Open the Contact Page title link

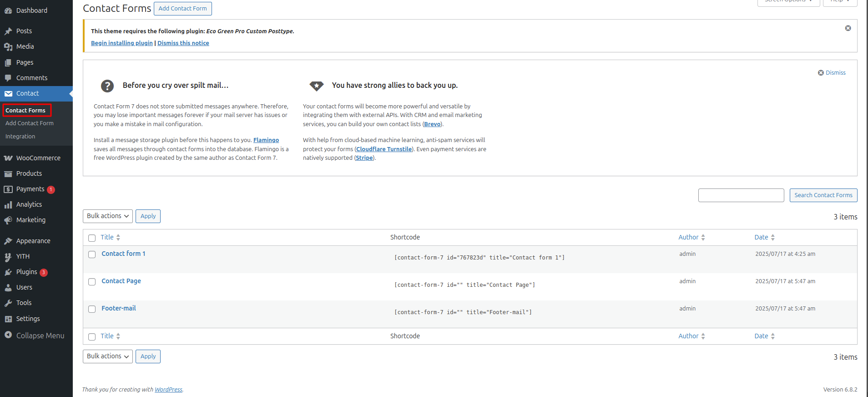[x=121, y=281]
